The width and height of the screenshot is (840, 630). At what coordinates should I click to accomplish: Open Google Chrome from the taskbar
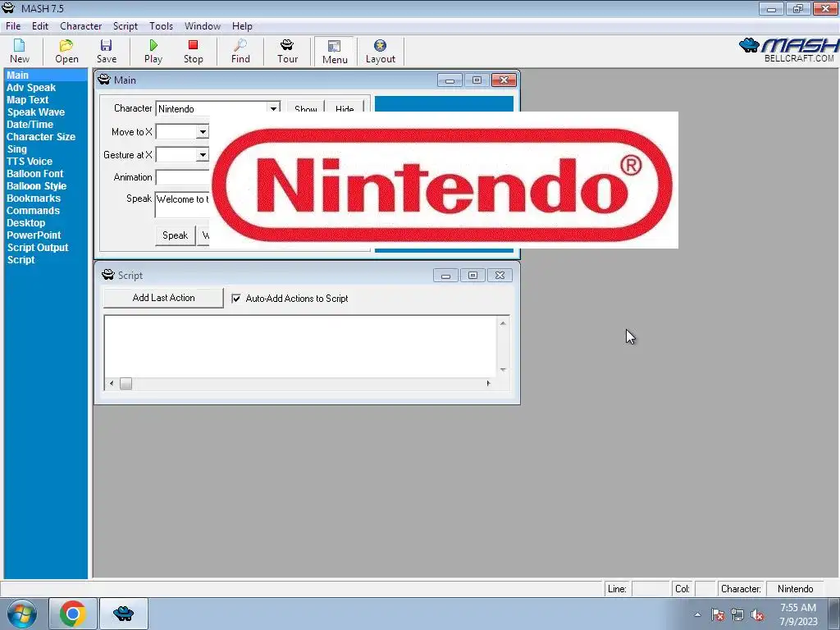point(73,614)
